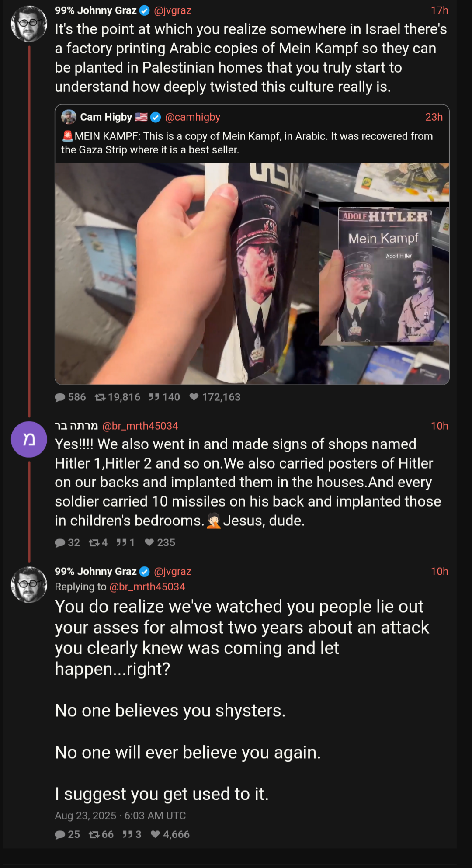Repost the last post with 66 reposts
The height and width of the screenshot is (868, 472).
94,835
